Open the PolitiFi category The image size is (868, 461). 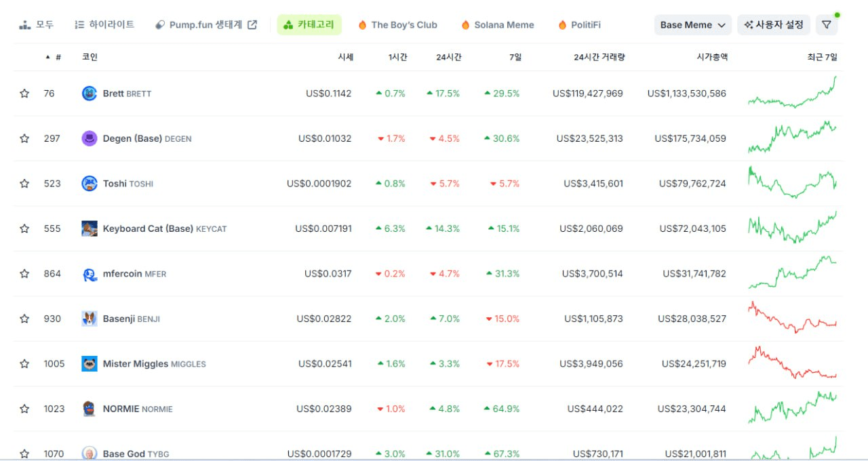pos(578,25)
